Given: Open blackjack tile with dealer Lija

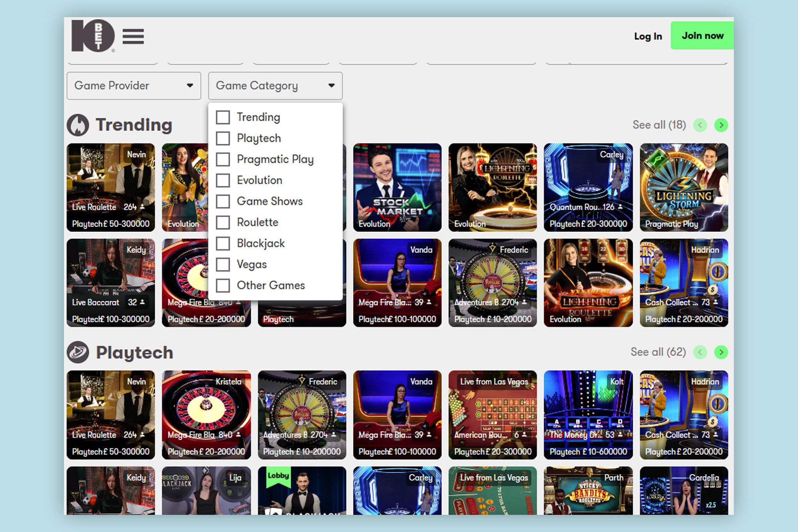Looking at the screenshot, I should 207,491.
